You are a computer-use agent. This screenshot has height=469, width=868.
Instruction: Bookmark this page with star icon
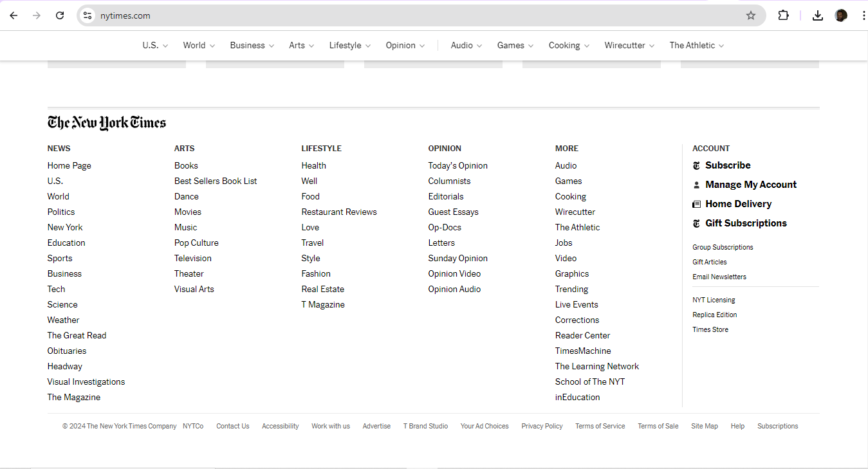tap(750, 15)
